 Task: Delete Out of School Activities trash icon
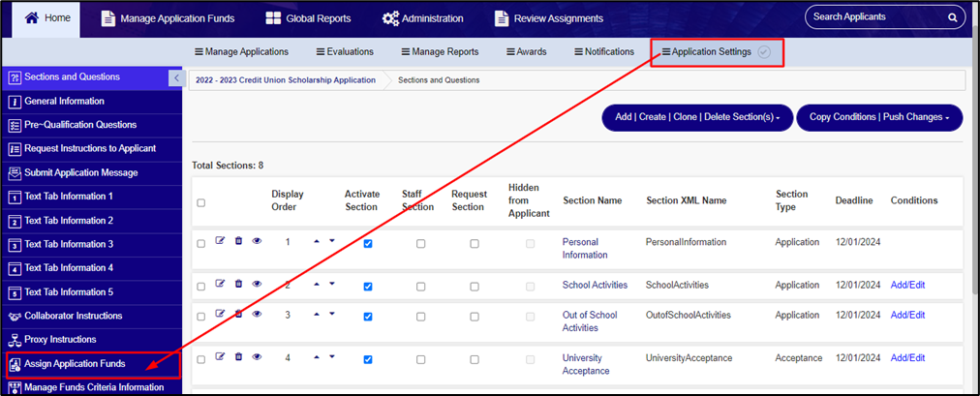point(238,314)
